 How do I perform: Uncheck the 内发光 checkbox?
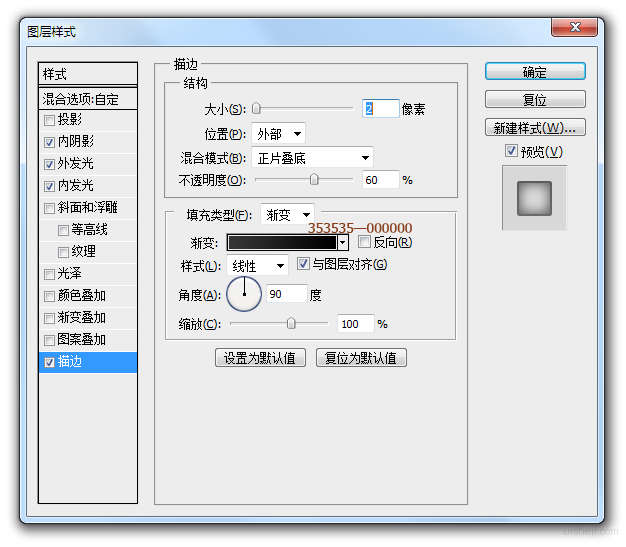[x=49, y=186]
